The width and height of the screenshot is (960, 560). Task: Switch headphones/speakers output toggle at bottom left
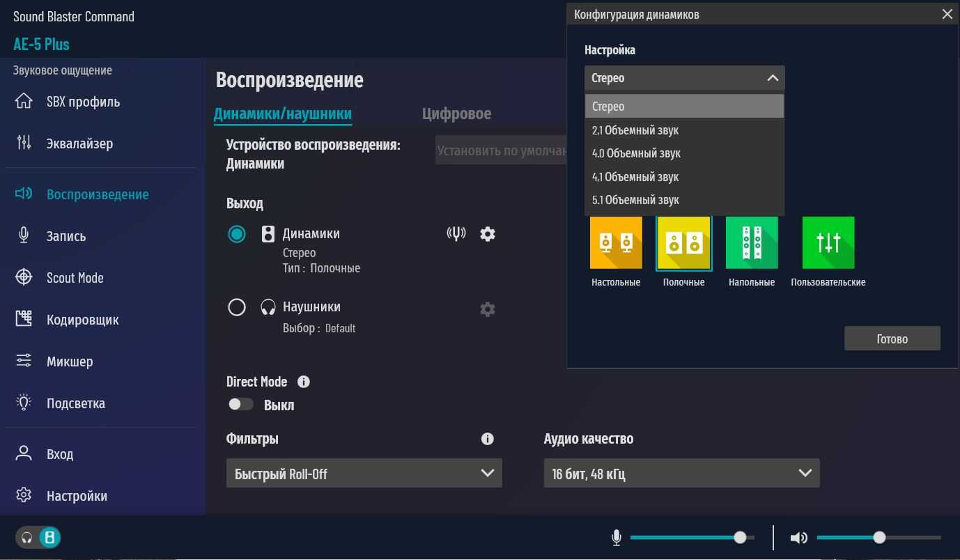(x=38, y=538)
